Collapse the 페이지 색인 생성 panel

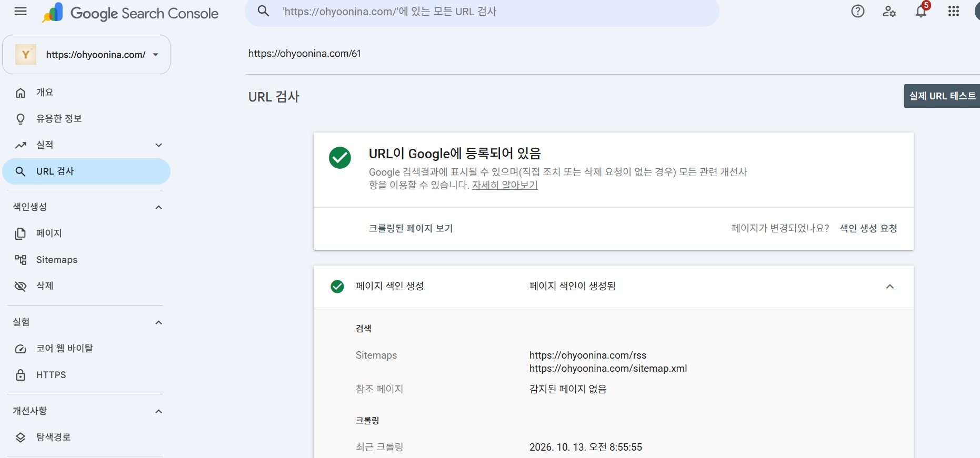coord(890,287)
